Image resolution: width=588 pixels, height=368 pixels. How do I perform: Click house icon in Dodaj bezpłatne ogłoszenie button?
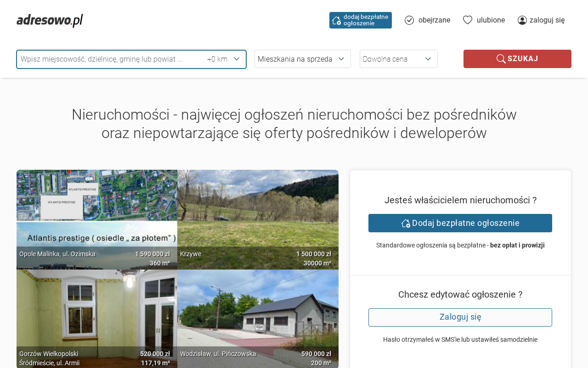tap(406, 223)
